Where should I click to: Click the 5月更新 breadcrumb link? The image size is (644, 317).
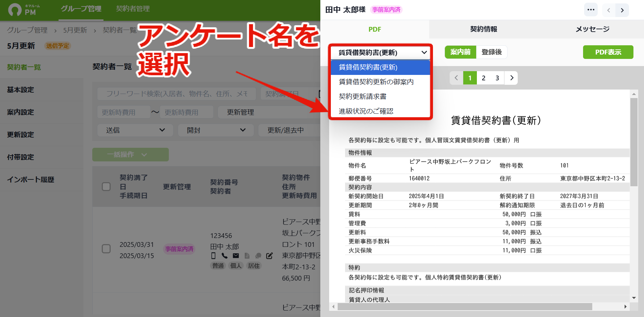tap(75, 30)
